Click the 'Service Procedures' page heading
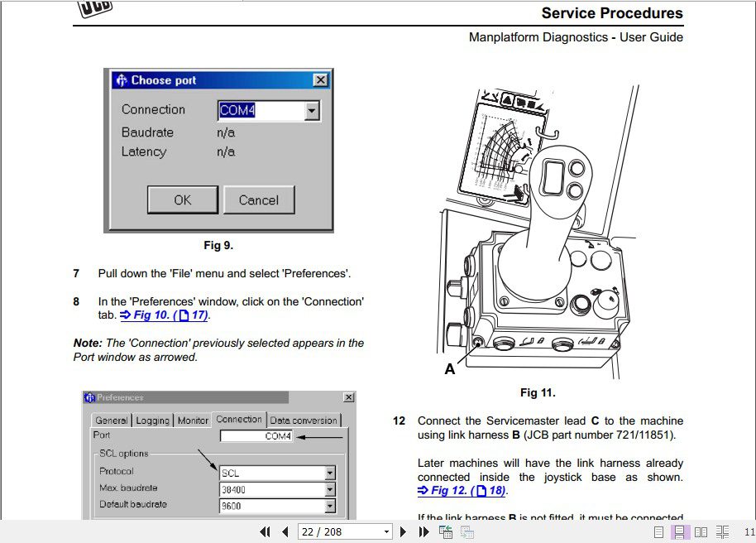Viewport: 756px width, 543px height. [x=612, y=13]
